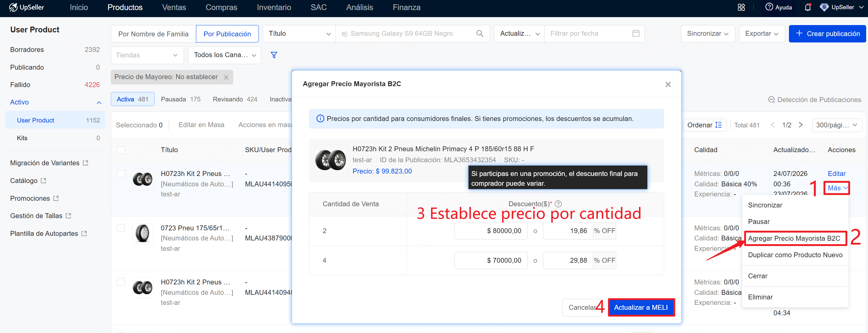Go to previous page arrow
The height and width of the screenshot is (333, 868).
click(773, 125)
